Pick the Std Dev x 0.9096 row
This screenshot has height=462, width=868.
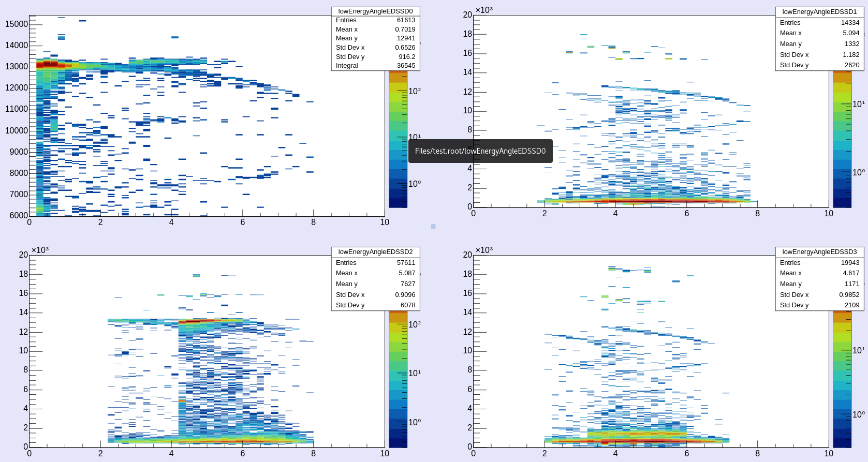click(x=375, y=295)
